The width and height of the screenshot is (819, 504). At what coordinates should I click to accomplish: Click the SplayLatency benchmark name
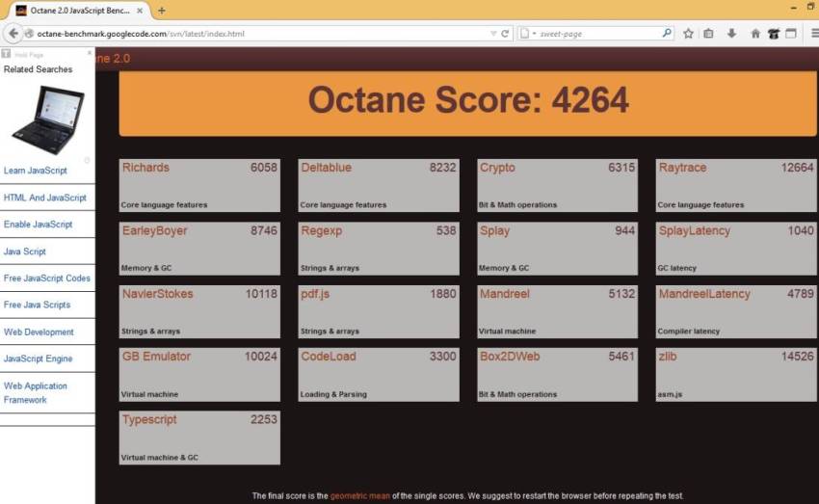pyautogui.click(x=694, y=231)
